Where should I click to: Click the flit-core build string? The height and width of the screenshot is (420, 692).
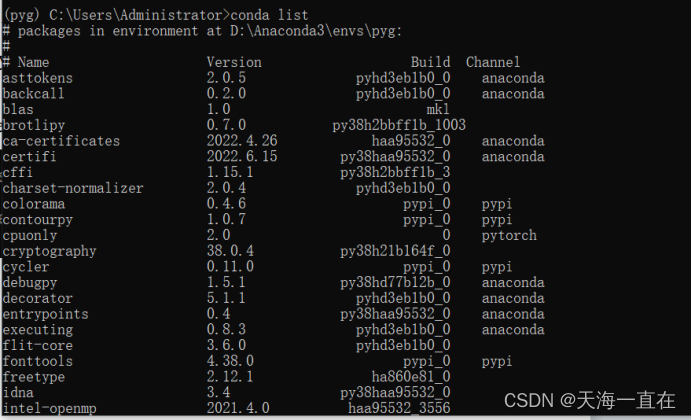coord(403,345)
